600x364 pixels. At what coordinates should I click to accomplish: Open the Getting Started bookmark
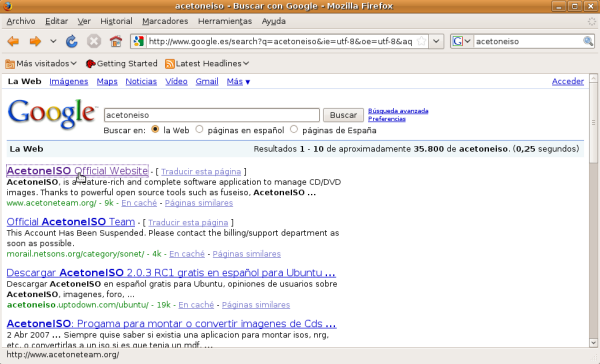[122, 64]
